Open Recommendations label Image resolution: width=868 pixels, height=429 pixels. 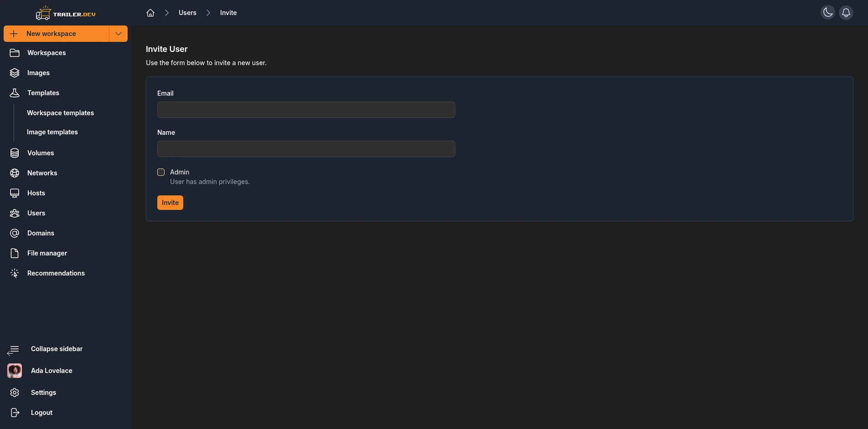(x=56, y=273)
